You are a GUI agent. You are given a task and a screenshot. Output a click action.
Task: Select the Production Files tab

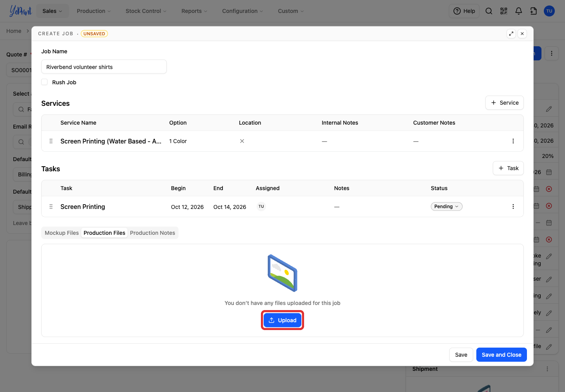[104, 233]
